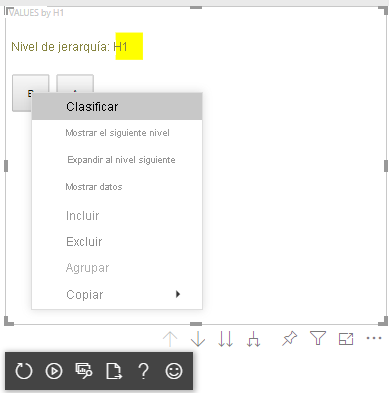389x393 pixels.
Task: Click the highlighted H1 value
Action: (121, 47)
